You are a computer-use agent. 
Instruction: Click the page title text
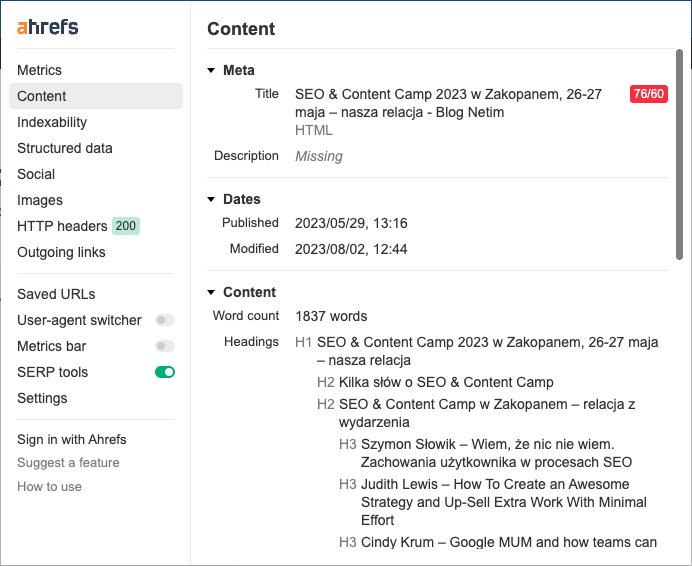point(448,103)
